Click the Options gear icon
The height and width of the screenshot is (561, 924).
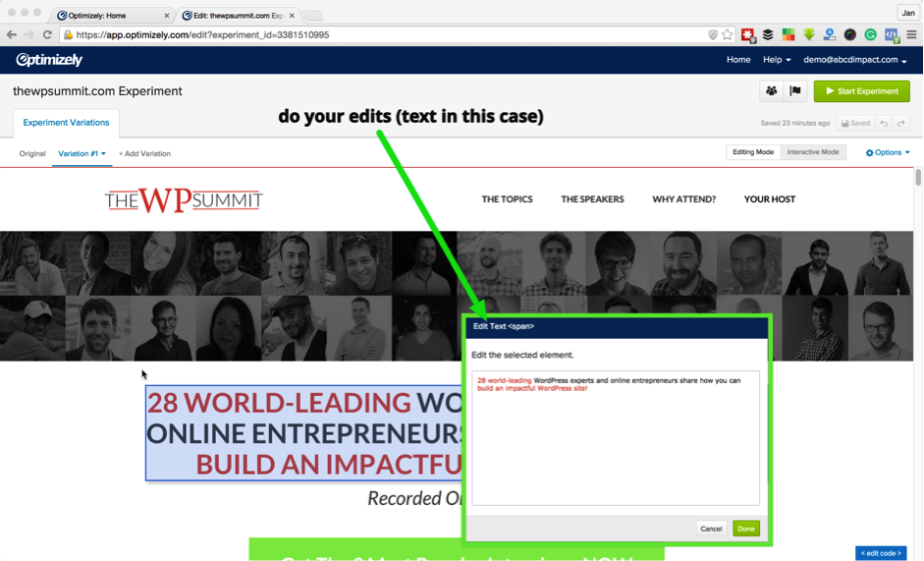[869, 153]
